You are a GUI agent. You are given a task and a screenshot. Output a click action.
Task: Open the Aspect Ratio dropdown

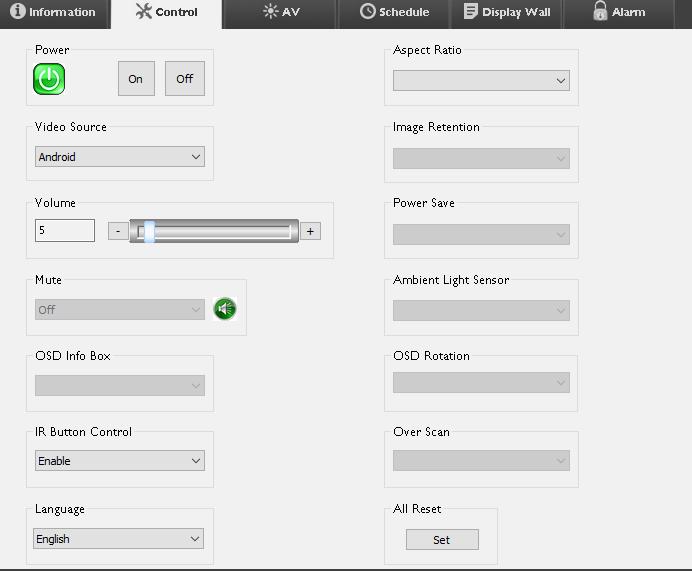point(481,80)
